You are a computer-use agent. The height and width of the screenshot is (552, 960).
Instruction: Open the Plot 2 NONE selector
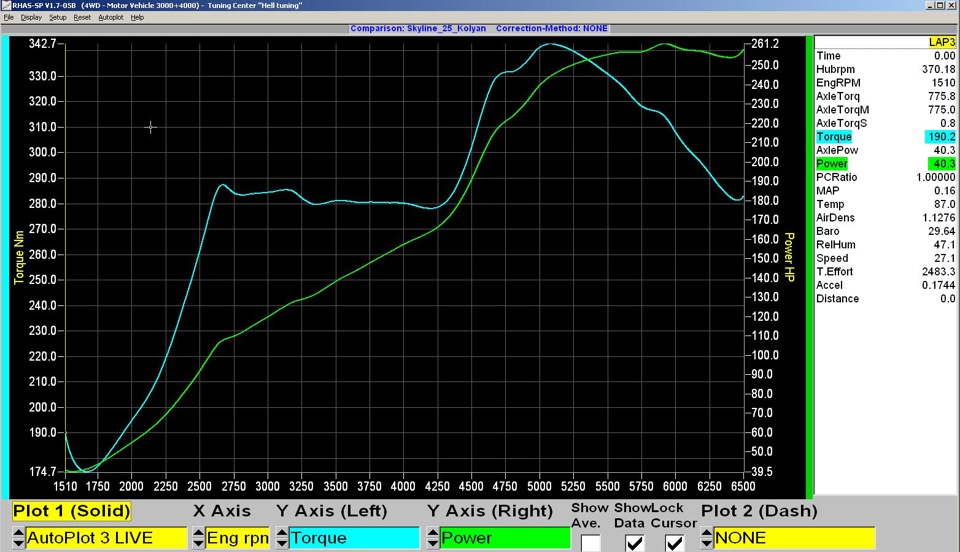click(794, 538)
